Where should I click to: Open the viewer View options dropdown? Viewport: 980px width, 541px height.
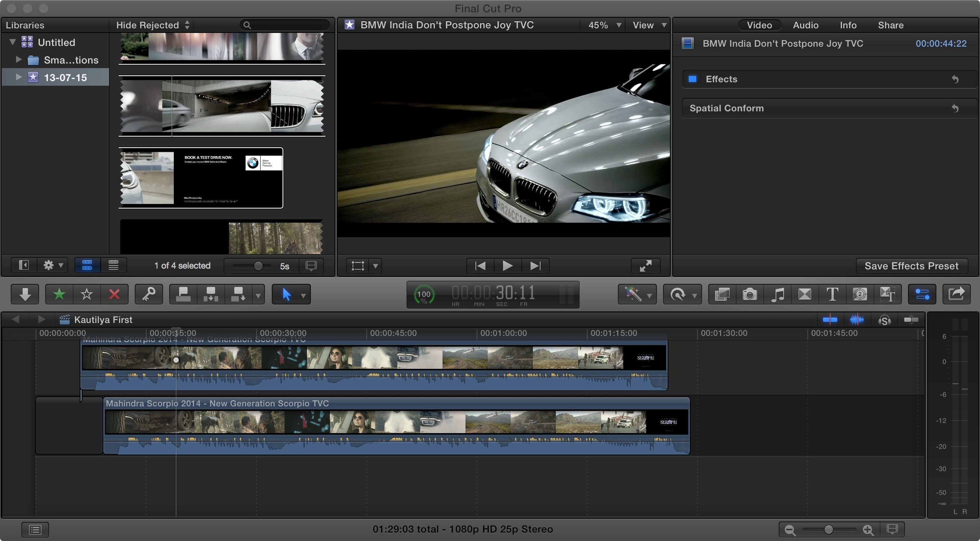pos(649,25)
